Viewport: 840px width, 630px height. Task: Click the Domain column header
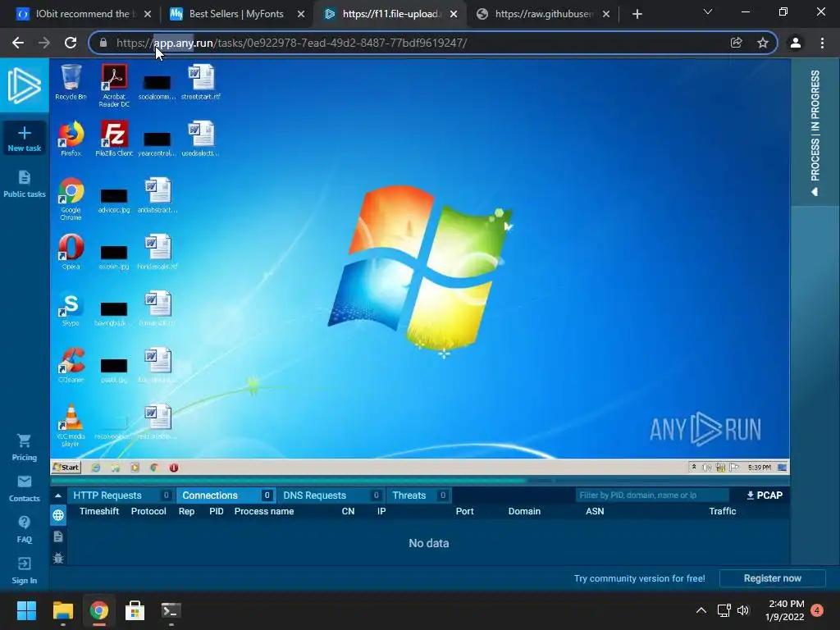pos(524,512)
